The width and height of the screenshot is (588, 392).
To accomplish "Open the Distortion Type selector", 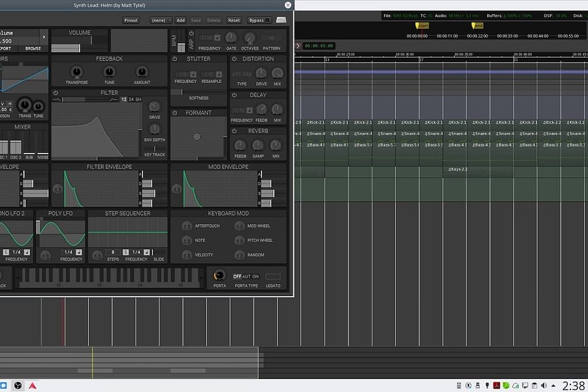I will [241, 73].
